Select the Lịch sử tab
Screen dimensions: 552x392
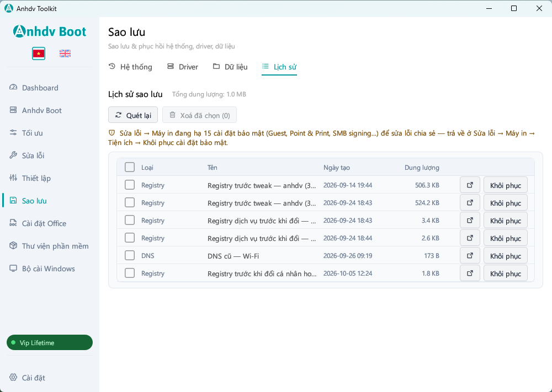279,67
